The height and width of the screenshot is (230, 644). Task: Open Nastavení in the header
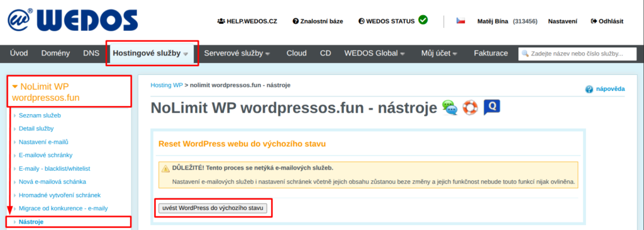(562, 21)
